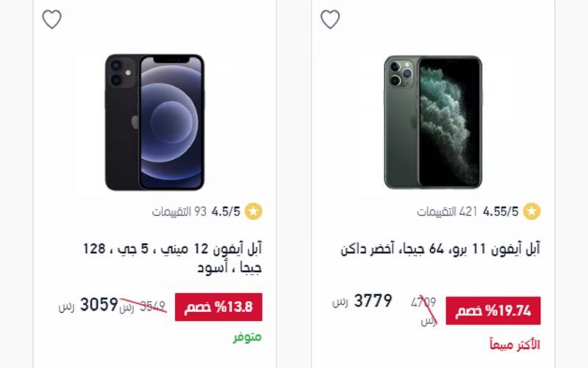
Task: Click star rating icon for iPhone 12 mini
Action: pyautogui.click(x=254, y=211)
